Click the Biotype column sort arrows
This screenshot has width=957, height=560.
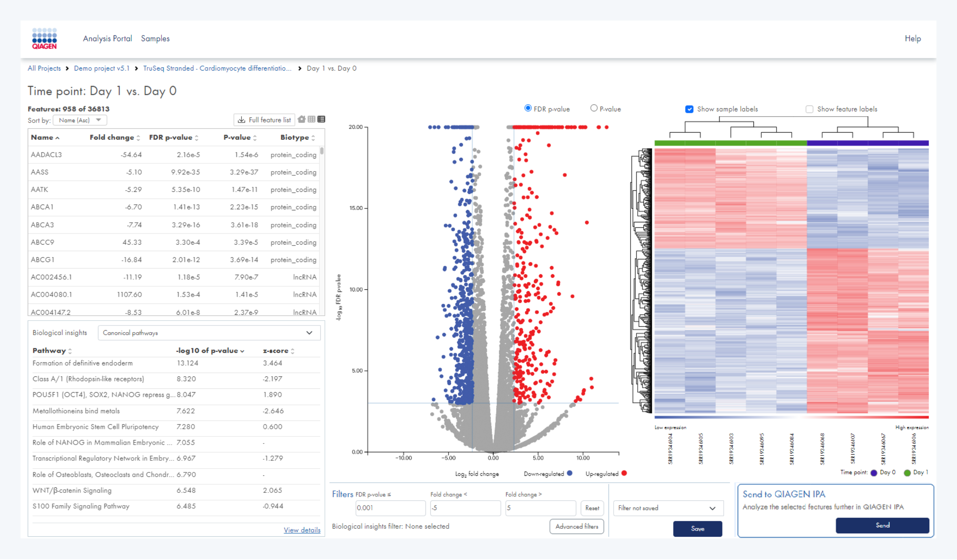tap(313, 138)
